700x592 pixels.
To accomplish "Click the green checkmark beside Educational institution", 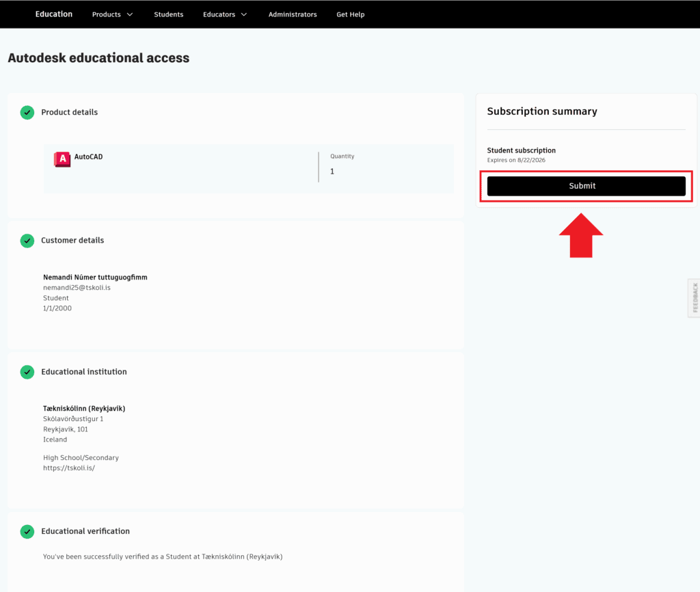I will pyautogui.click(x=27, y=372).
